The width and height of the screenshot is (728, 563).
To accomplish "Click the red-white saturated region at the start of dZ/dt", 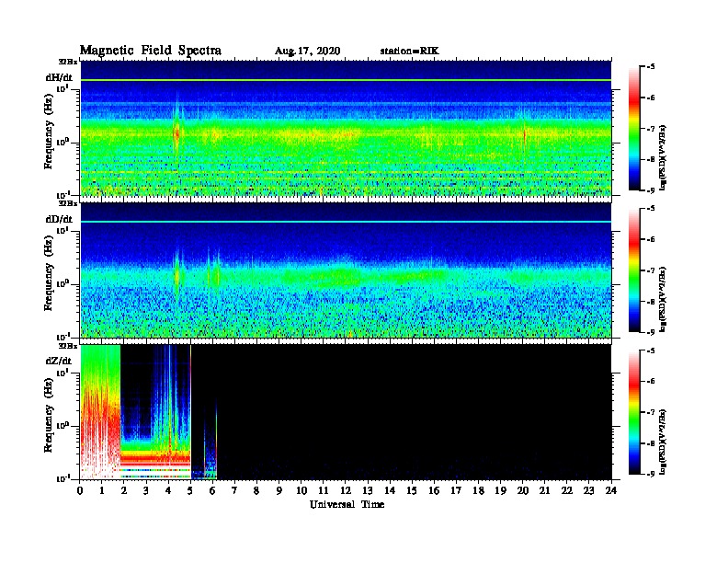I will (100, 432).
